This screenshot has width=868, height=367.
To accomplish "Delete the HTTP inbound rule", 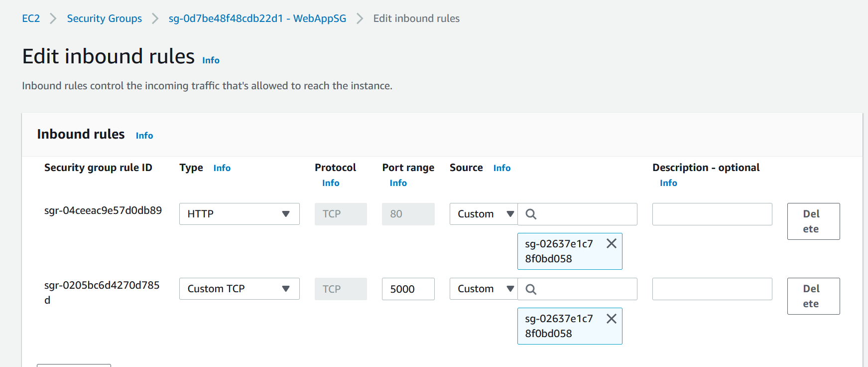I will [813, 221].
